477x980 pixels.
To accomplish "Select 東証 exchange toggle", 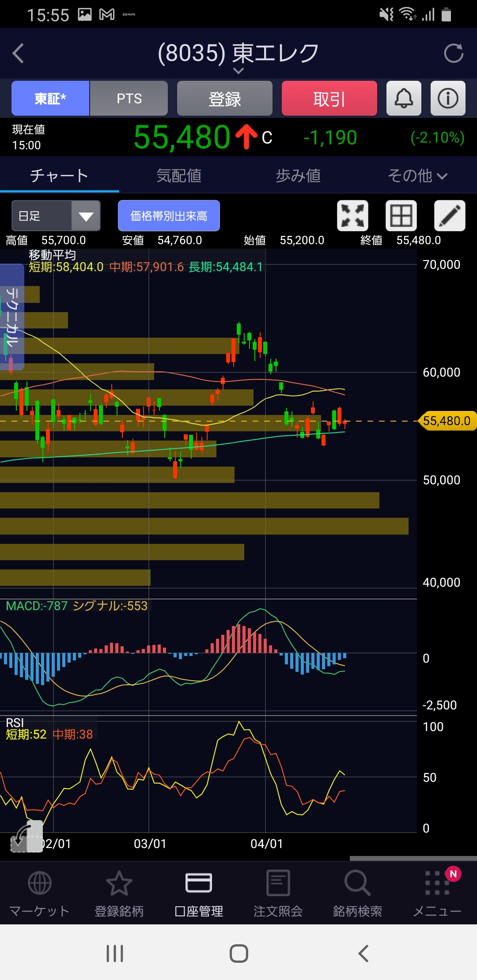I will tap(50, 98).
